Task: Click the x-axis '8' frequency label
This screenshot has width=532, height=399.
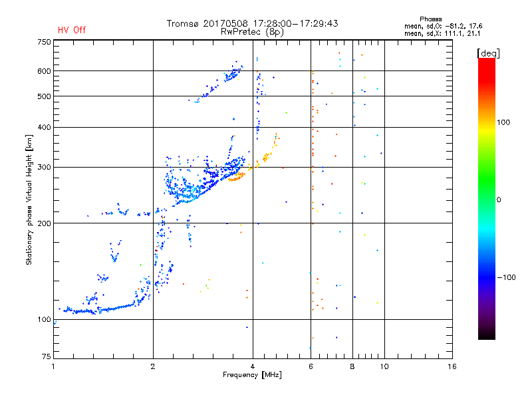Action: [352, 366]
